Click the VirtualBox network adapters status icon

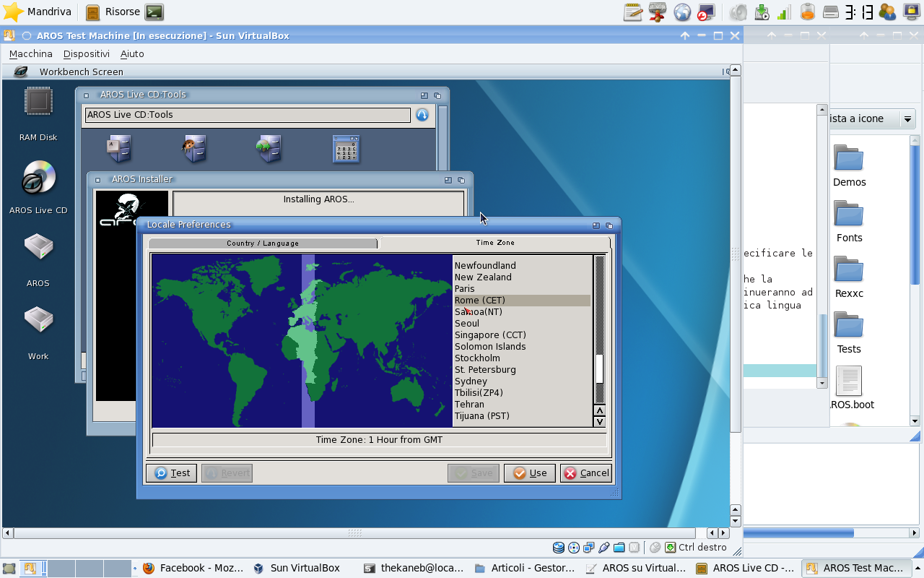tap(589, 548)
